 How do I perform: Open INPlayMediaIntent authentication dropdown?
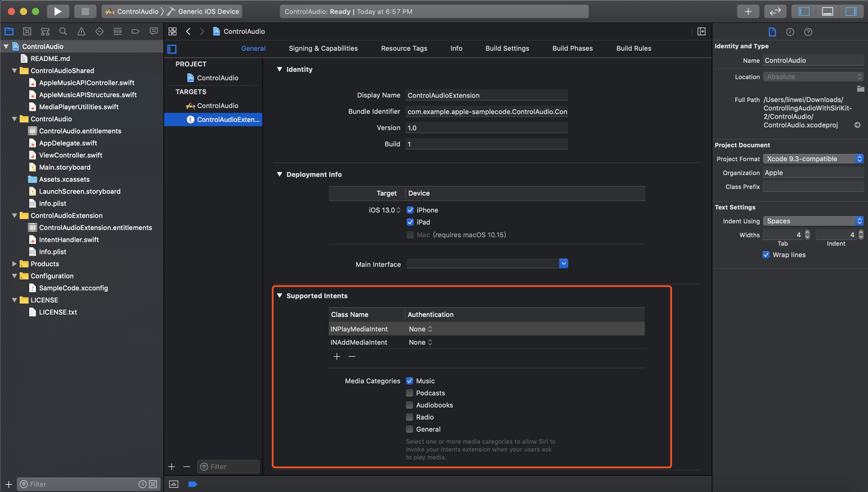click(x=420, y=329)
